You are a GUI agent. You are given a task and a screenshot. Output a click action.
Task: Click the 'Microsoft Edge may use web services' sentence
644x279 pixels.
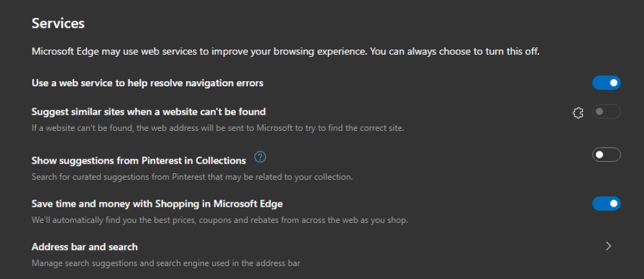point(285,52)
